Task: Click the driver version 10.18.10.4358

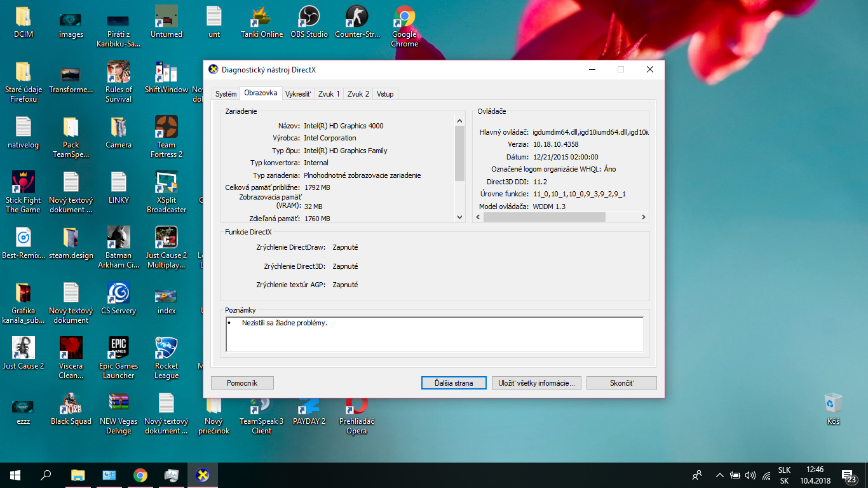Action: [x=555, y=144]
